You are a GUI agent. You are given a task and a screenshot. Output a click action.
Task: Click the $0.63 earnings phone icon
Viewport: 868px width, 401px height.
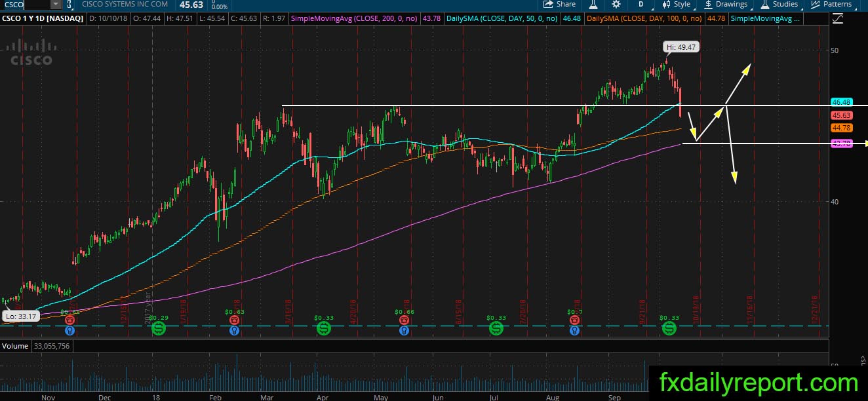tap(235, 320)
